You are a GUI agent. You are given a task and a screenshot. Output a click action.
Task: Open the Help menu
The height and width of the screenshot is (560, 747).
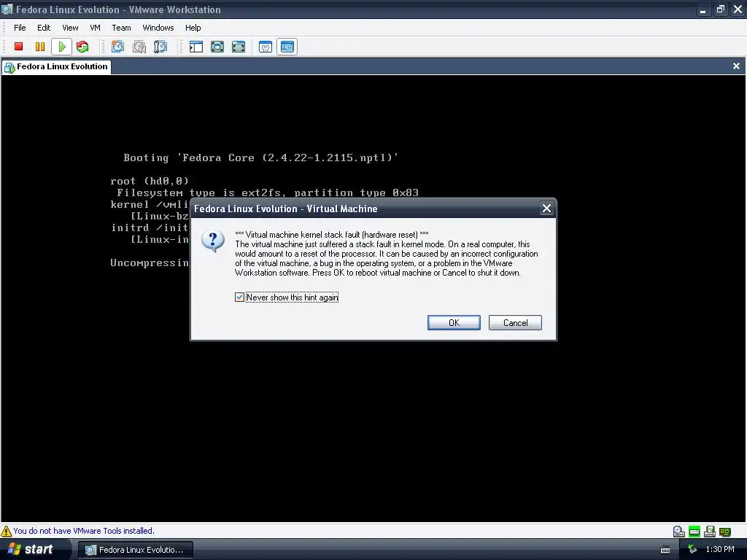[x=193, y=28]
